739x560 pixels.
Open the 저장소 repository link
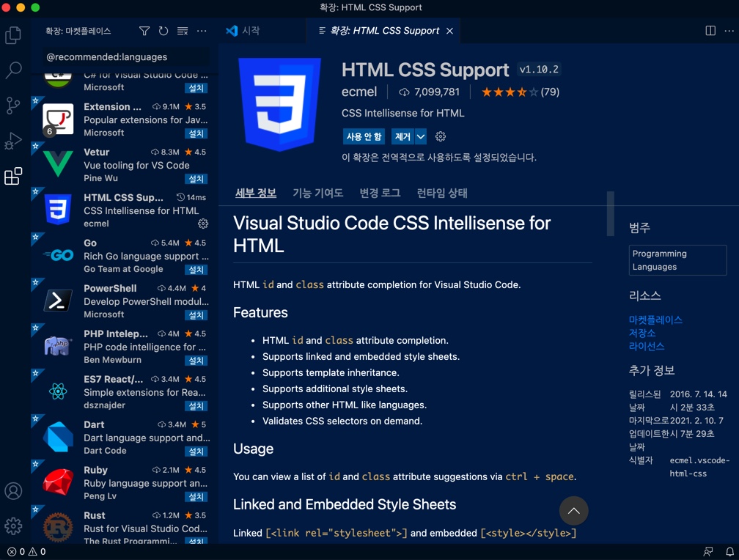[642, 333]
